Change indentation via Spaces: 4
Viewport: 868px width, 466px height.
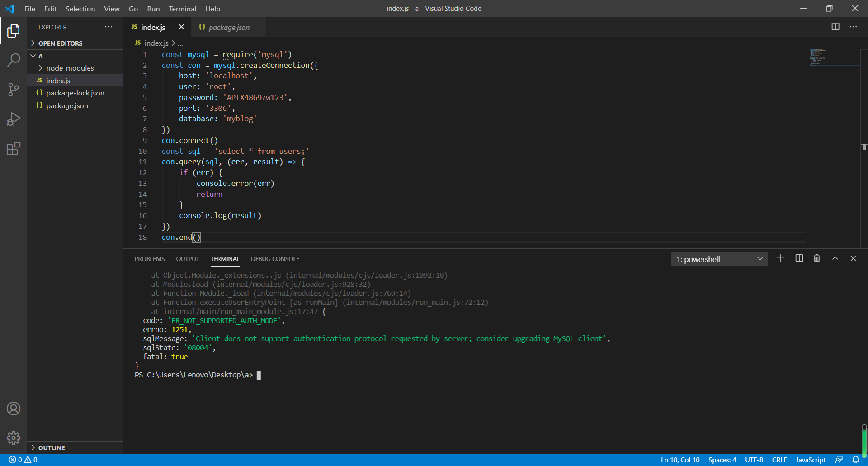click(722, 460)
